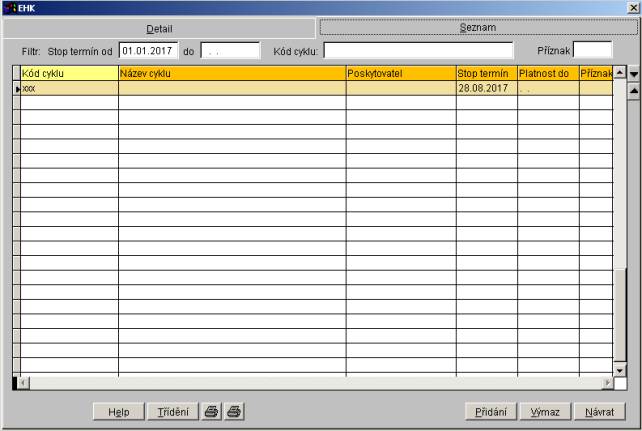Click the second printer icon
Viewport: 642px width, 431px height.
tap(233, 411)
